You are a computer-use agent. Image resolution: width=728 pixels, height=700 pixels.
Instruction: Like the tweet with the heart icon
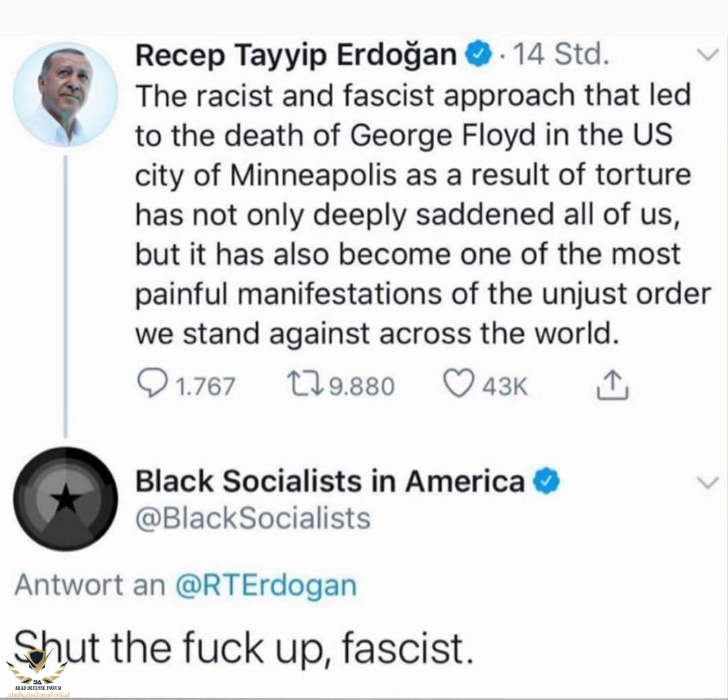pyautogui.click(x=458, y=385)
